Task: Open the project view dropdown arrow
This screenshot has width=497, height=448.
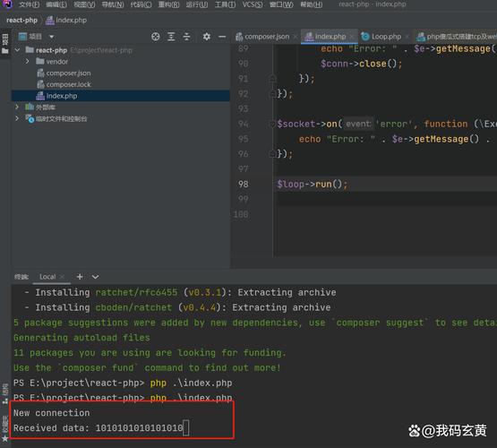Action: (x=51, y=37)
